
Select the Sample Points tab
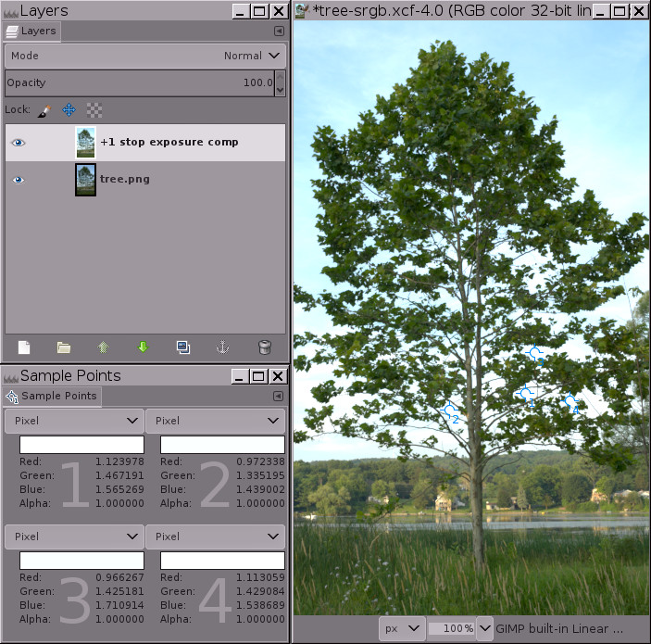coord(54,396)
